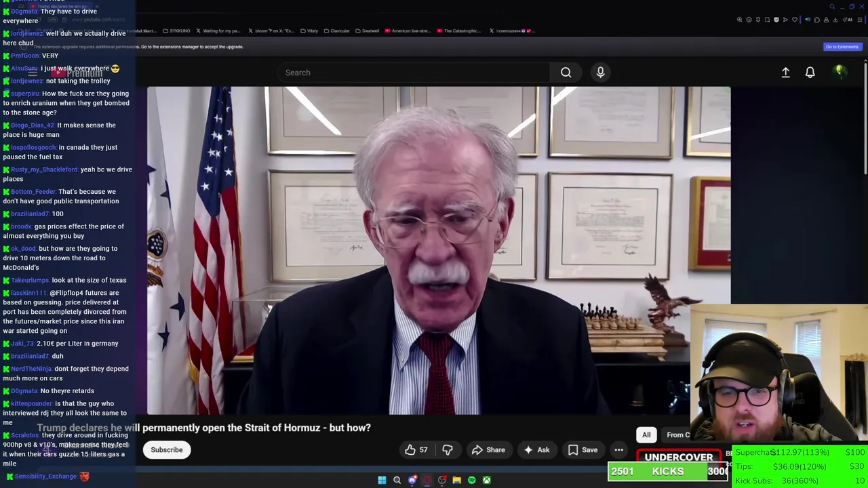Open the YouTube create/upload icon

point(785,73)
